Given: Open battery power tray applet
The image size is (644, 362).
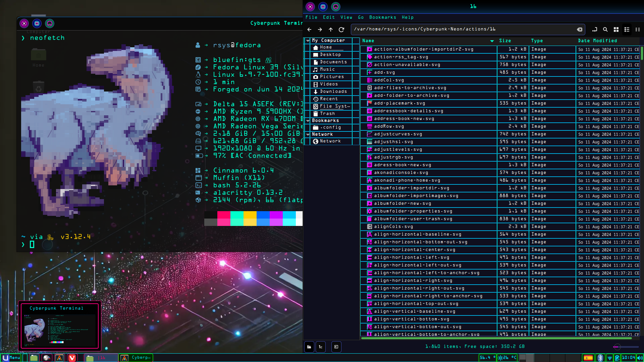Looking at the screenshot, I should 617,358.
